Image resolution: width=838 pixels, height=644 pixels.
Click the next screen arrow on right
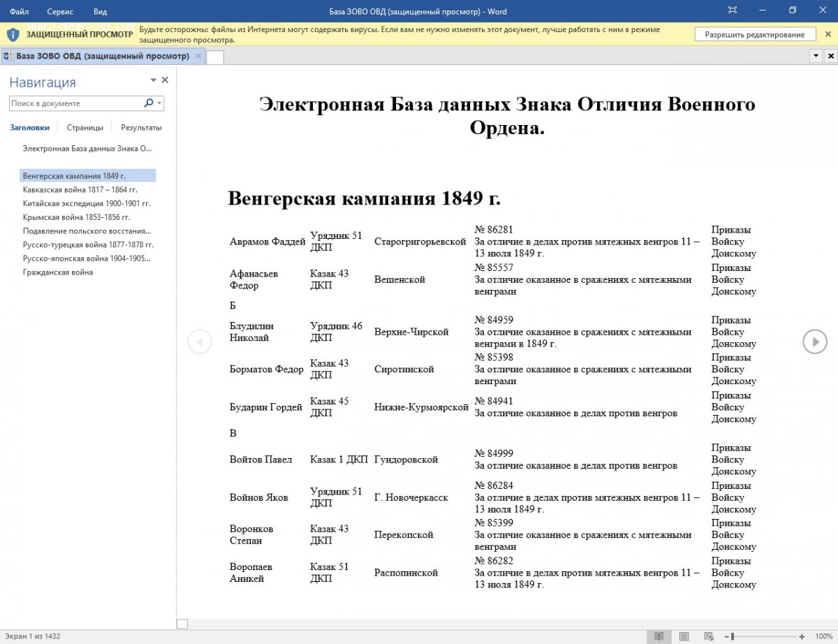pos(814,342)
